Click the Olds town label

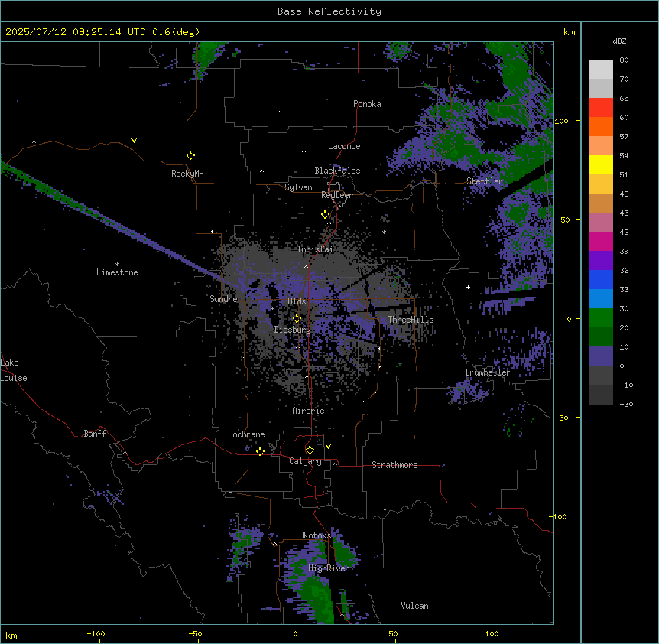(x=297, y=301)
